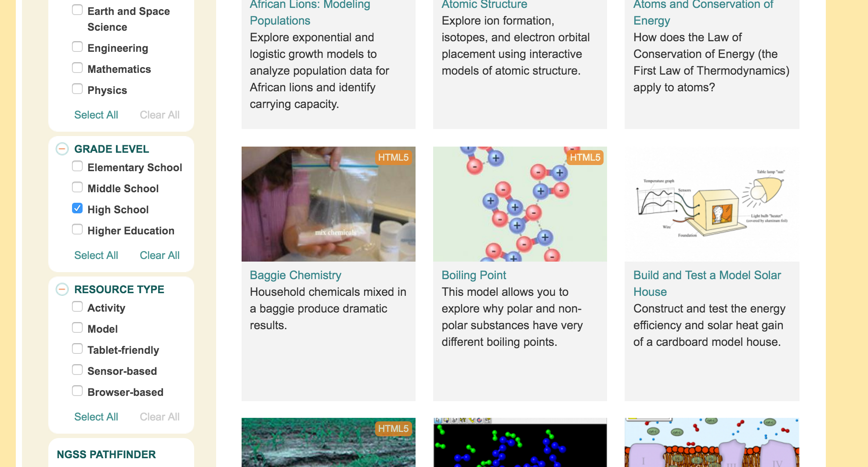Open the model solar house diagram
Viewport: 868px width, 467px height.
[712, 204]
